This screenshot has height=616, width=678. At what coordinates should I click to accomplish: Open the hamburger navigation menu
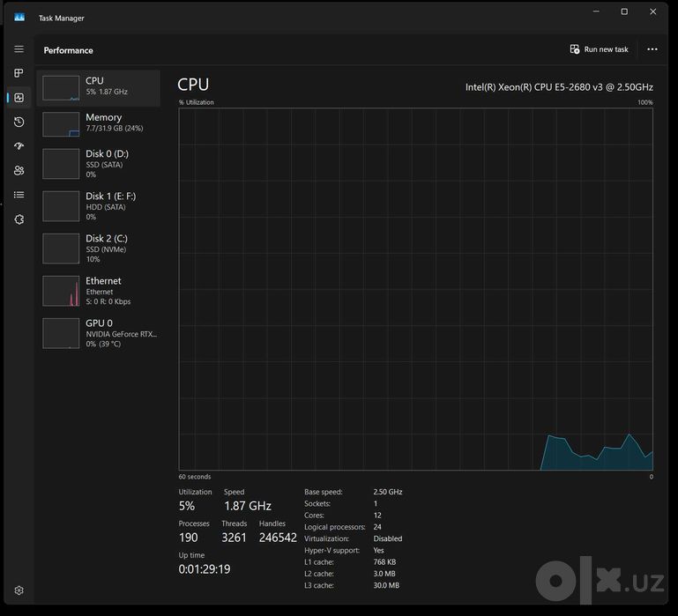(x=19, y=49)
